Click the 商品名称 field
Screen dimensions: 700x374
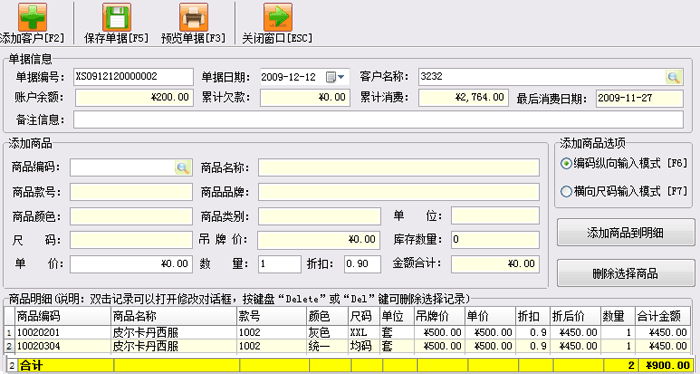pos(399,168)
